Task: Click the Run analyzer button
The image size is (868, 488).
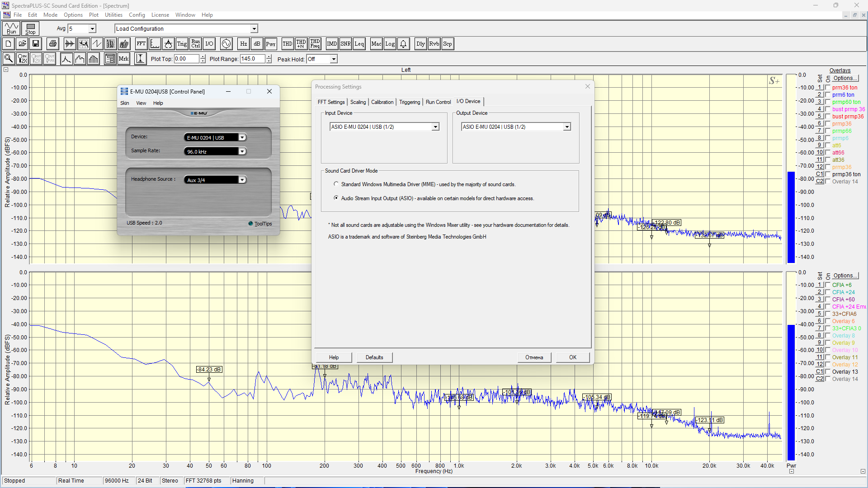Action: (11, 28)
